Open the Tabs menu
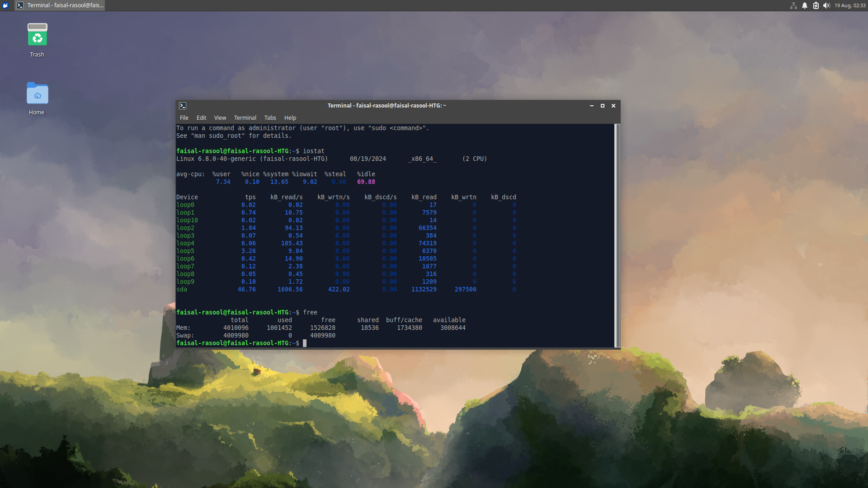The width and height of the screenshot is (868, 488). (x=270, y=117)
